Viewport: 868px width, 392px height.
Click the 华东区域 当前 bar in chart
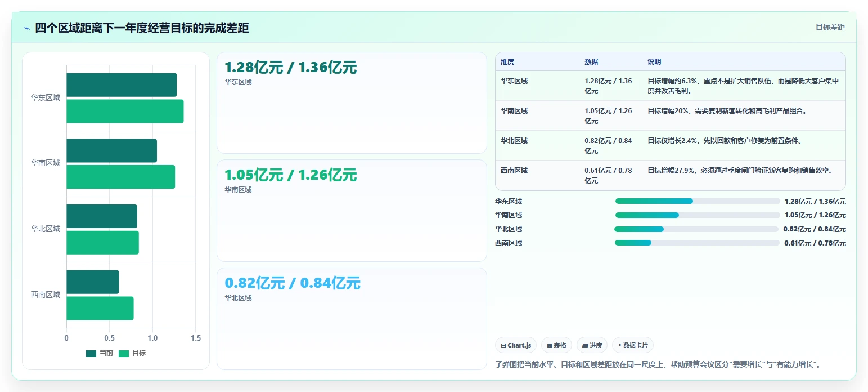[122, 85]
